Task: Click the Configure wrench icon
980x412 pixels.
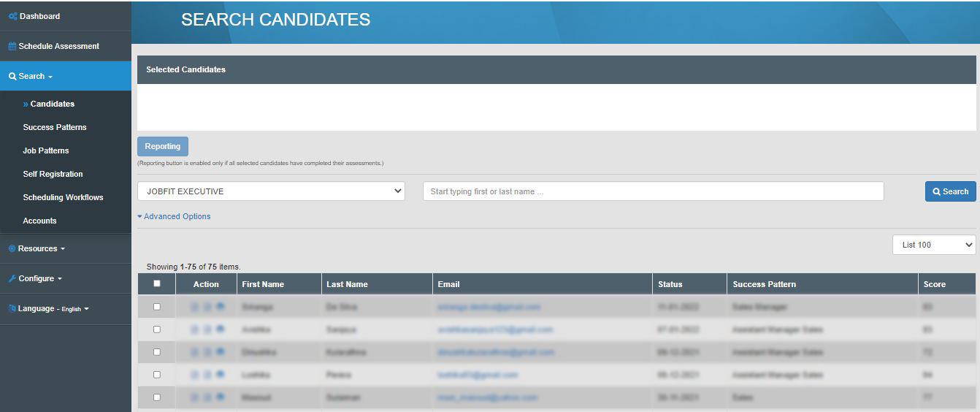Action: coord(12,278)
